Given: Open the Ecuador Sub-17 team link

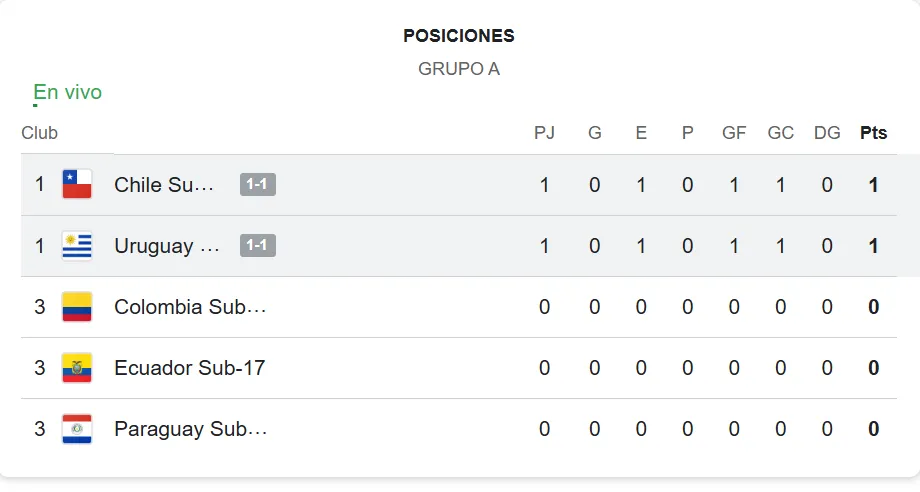Looking at the screenshot, I should [190, 368].
